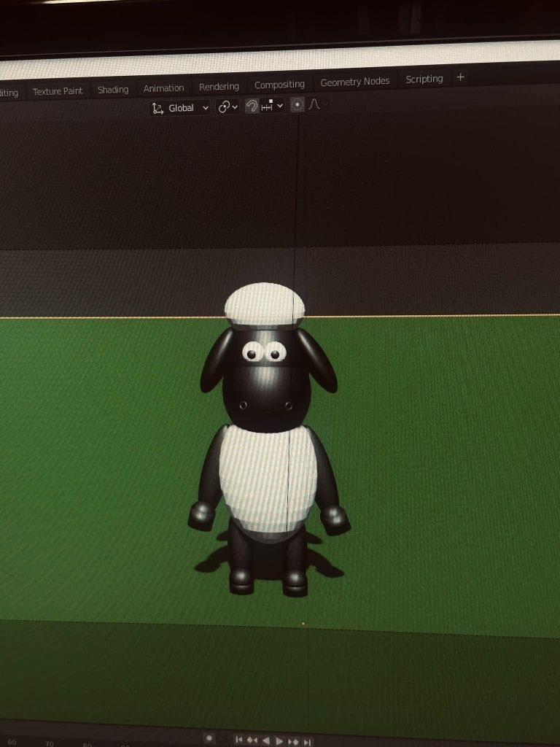Screen dimensions: 560x747
Task: Toggle the auto keying record button
Action: pos(209,738)
